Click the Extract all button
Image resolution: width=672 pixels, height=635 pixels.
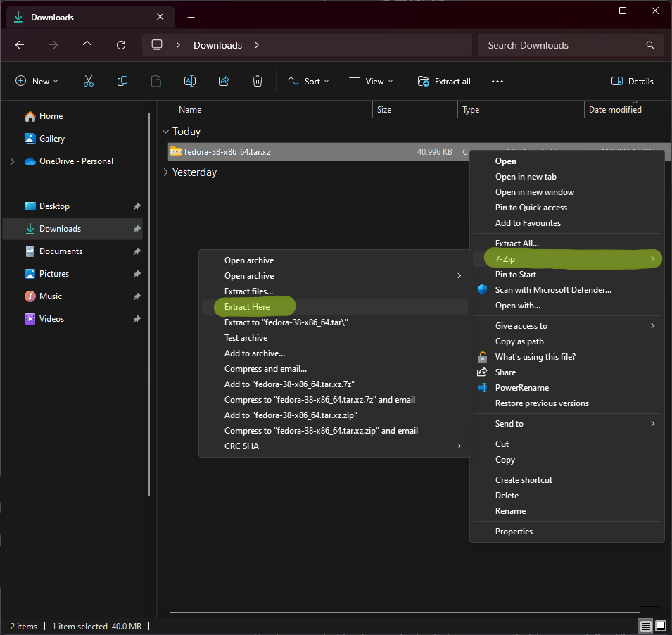[444, 82]
